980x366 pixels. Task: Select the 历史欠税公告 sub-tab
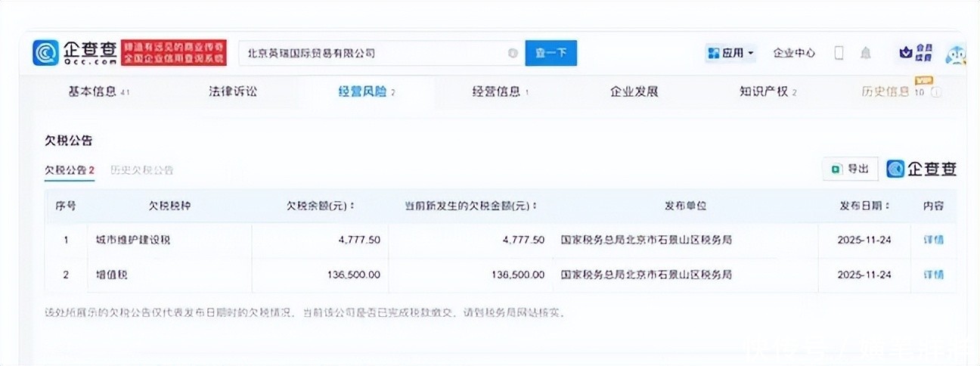141,170
